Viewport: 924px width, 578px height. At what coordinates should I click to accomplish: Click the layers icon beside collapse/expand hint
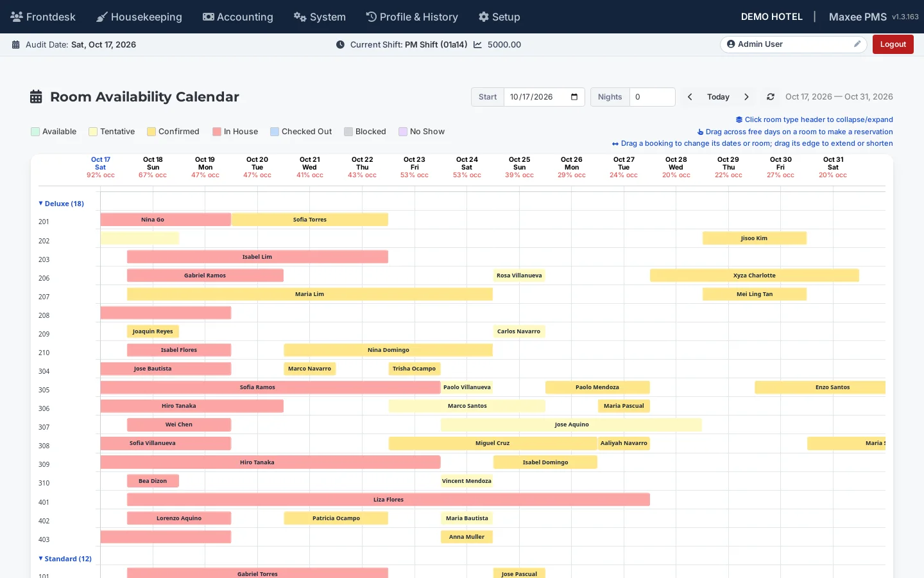(739, 119)
